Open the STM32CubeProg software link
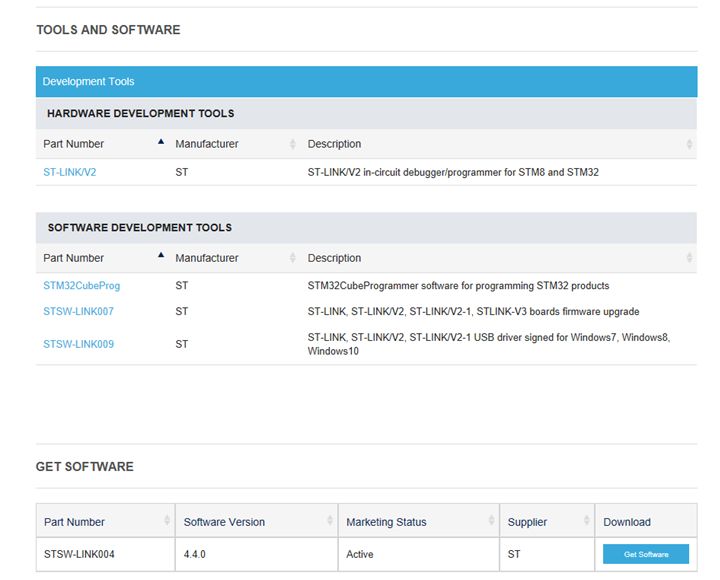This screenshot has height=580, width=720. tap(82, 286)
